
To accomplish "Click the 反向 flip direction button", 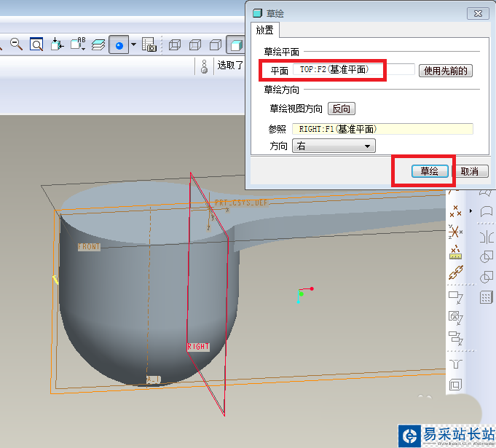I will [342, 109].
